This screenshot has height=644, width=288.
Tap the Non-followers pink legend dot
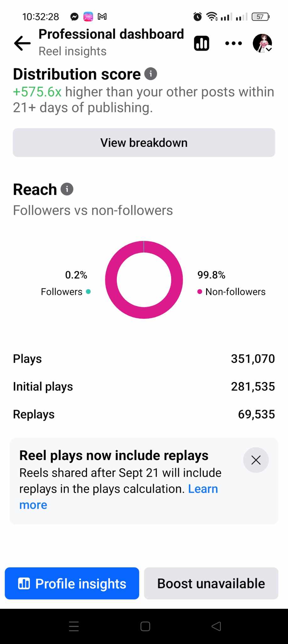point(199,292)
